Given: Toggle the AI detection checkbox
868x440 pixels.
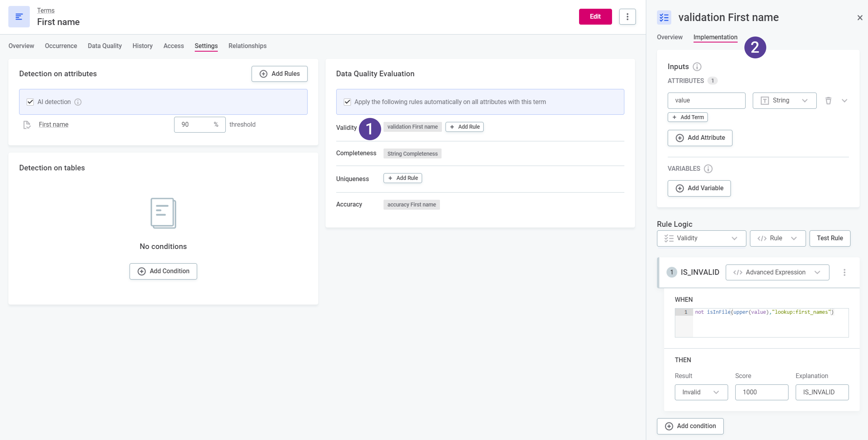Looking at the screenshot, I should tap(30, 102).
